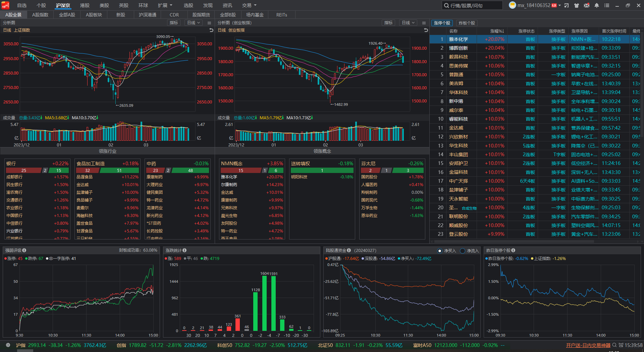Reset the 上证指数 chart view with undo icon
The height and width of the screenshot is (352, 644).
pos(211,30)
